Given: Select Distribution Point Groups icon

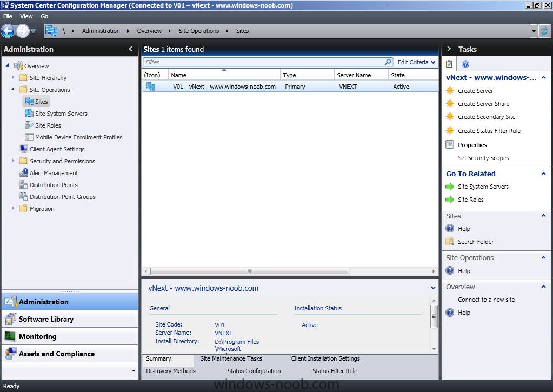Looking at the screenshot, I should [x=24, y=196].
